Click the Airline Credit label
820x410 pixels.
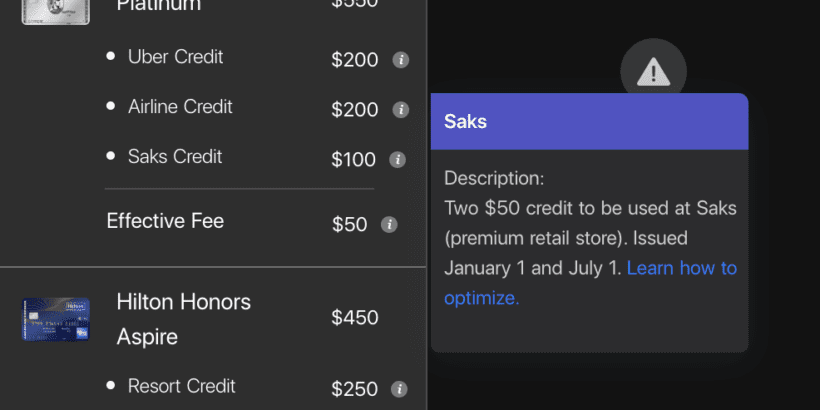click(180, 107)
